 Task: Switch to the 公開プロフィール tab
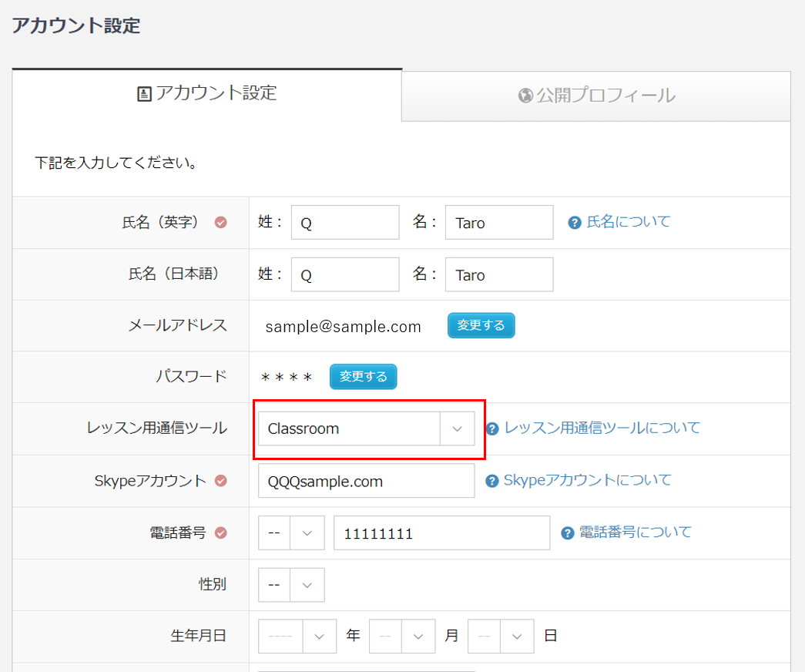[x=596, y=96]
